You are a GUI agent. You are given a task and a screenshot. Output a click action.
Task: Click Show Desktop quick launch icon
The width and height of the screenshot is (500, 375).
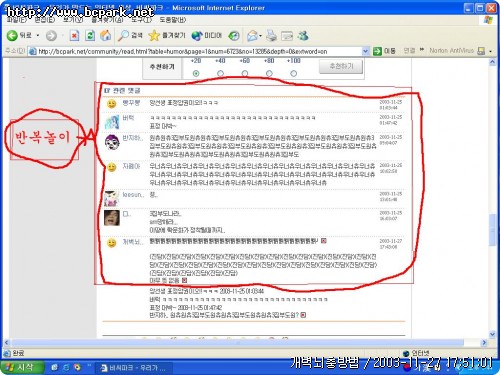click(54, 368)
